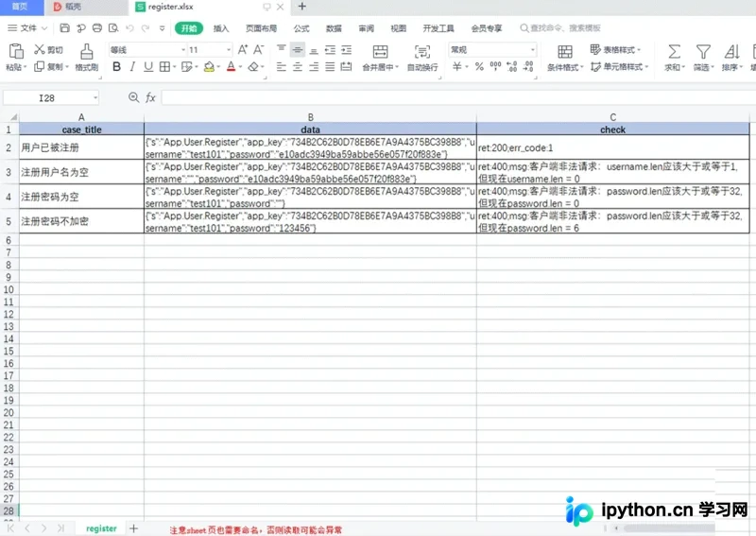Click the cell borders icon
This screenshot has width=756, height=536.
(164, 66)
